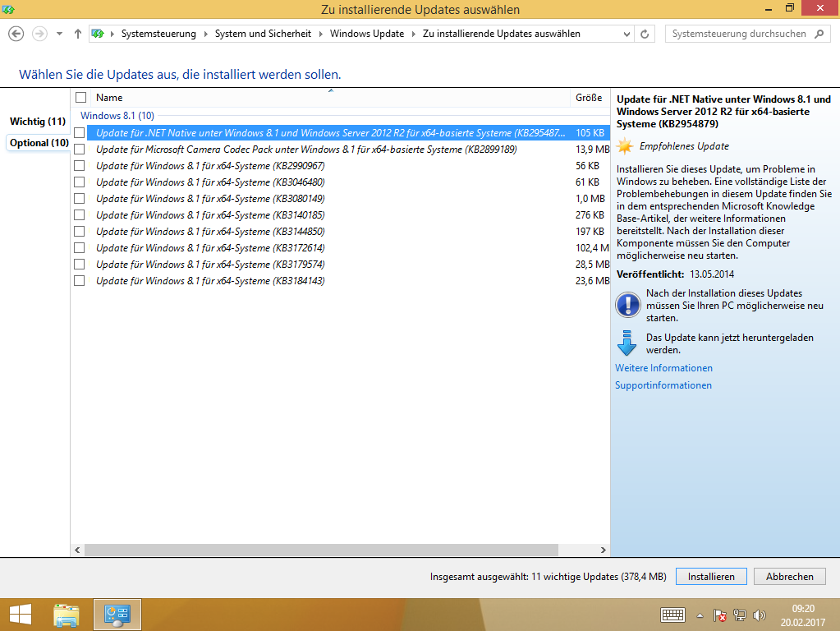Enable checkbox for update KB3140185
Screen dimensions: 840x631
click(80, 215)
